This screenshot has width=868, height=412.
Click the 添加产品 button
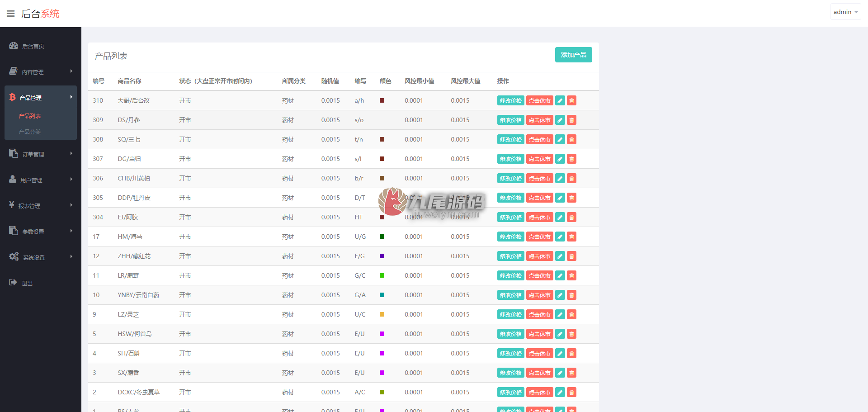click(x=573, y=55)
